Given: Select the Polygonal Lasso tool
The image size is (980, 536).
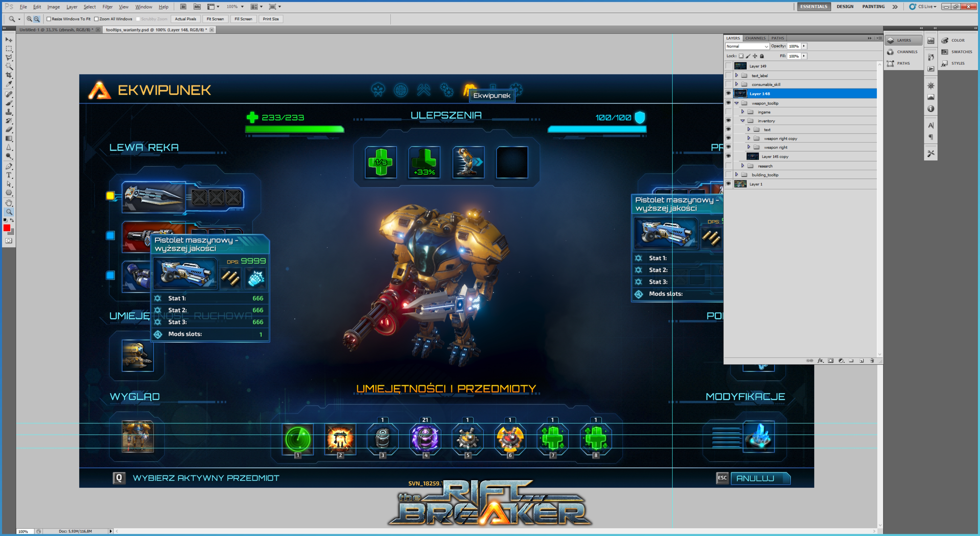Looking at the screenshot, I should [9, 57].
